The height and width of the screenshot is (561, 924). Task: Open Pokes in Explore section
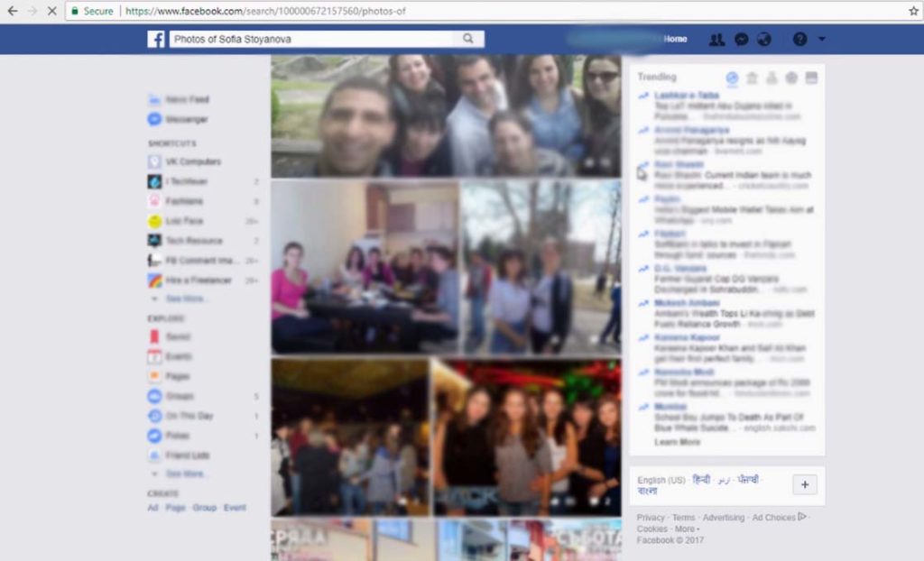[170, 436]
